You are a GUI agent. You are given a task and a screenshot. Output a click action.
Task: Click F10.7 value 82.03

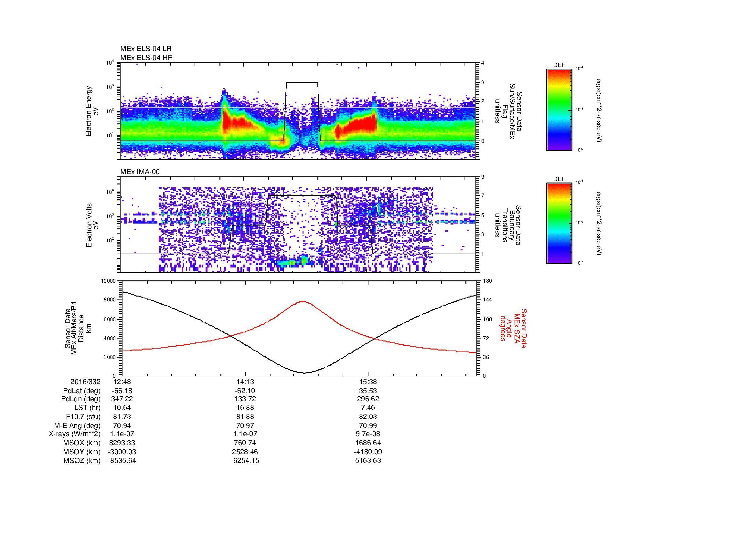(368, 416)
